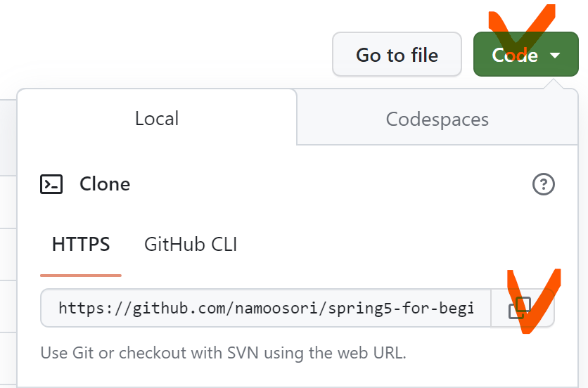Click the terminal icon beside Clone

[x=51, y=184]
